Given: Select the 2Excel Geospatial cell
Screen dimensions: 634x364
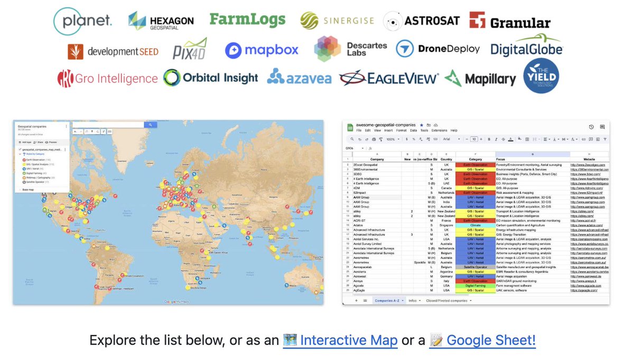Looking at the screenshot, I should [377, 164].
